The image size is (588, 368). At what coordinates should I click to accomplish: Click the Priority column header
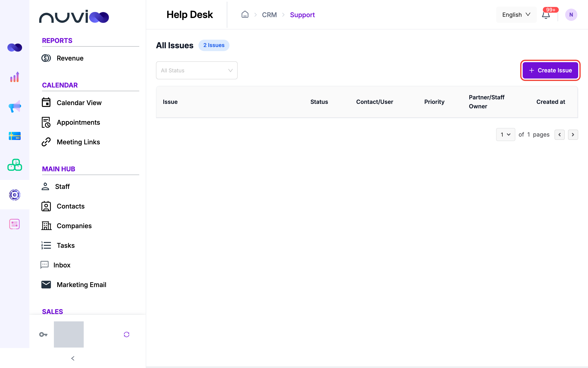434,102
